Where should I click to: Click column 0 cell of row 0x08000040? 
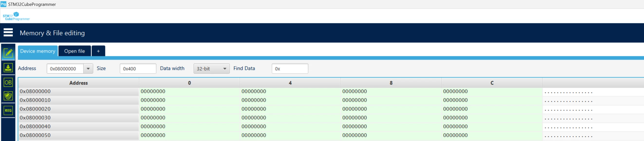point(189,126)
